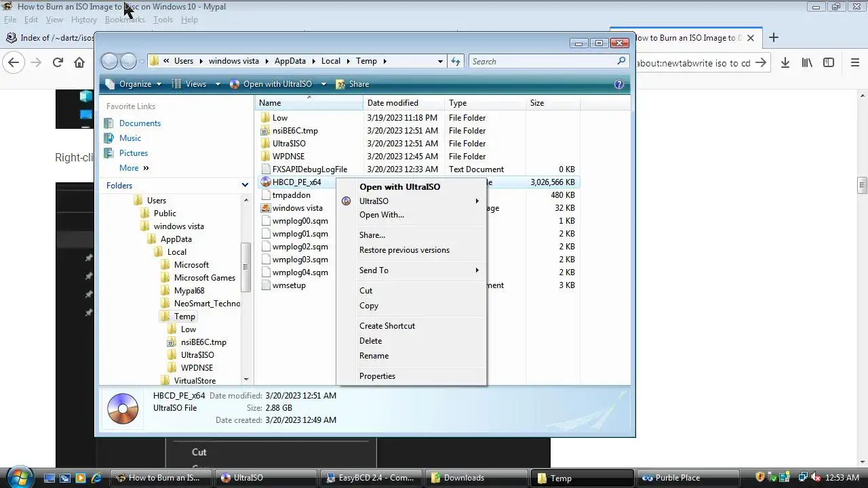Select the Low folder icon in list

click(265, 118)
